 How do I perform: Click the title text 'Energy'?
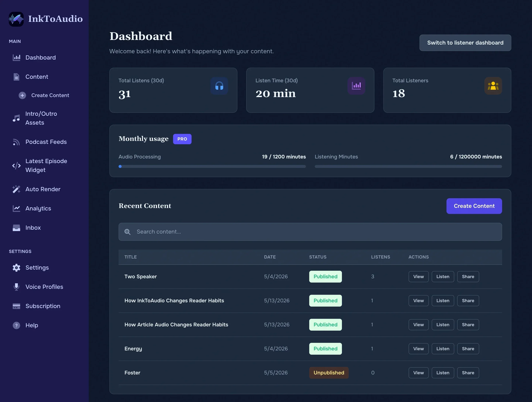(x=133, y=349)
